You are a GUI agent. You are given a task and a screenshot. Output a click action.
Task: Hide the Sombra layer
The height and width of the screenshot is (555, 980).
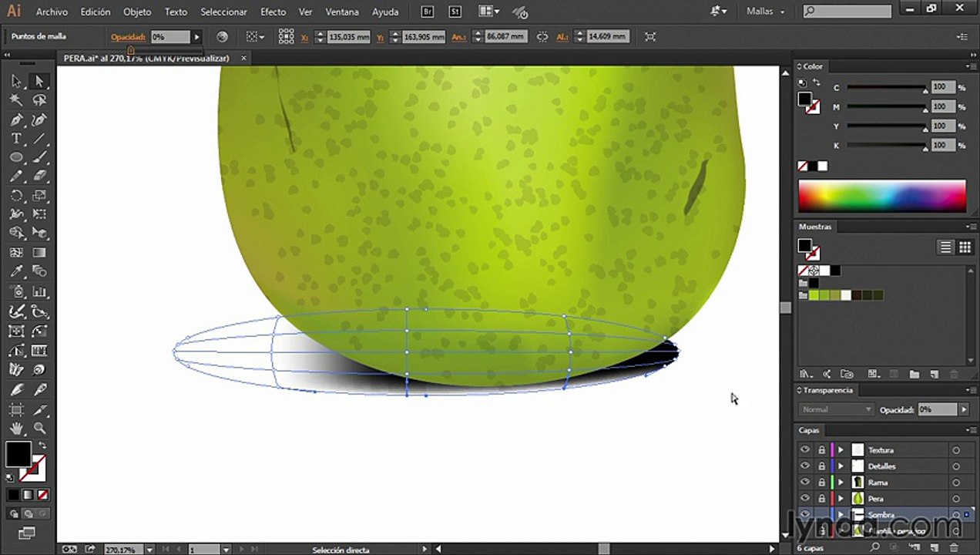(x=805, y=515)
